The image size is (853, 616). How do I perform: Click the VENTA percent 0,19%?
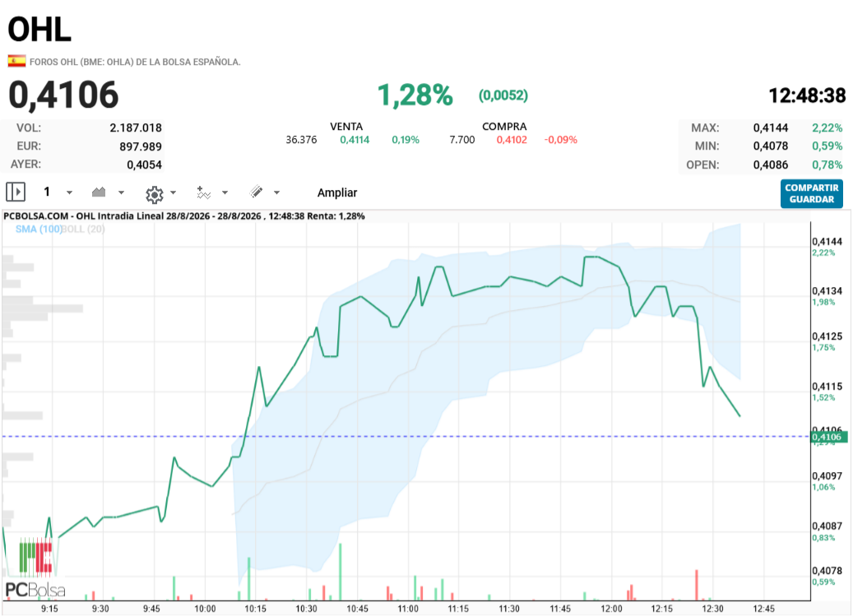point(406,140)
